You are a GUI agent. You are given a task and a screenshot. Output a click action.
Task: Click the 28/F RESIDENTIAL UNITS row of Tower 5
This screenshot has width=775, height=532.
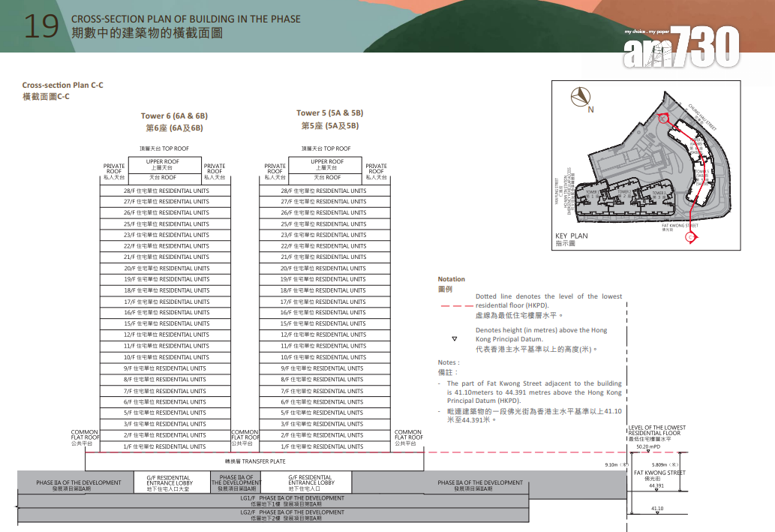(x=326, y=191)
